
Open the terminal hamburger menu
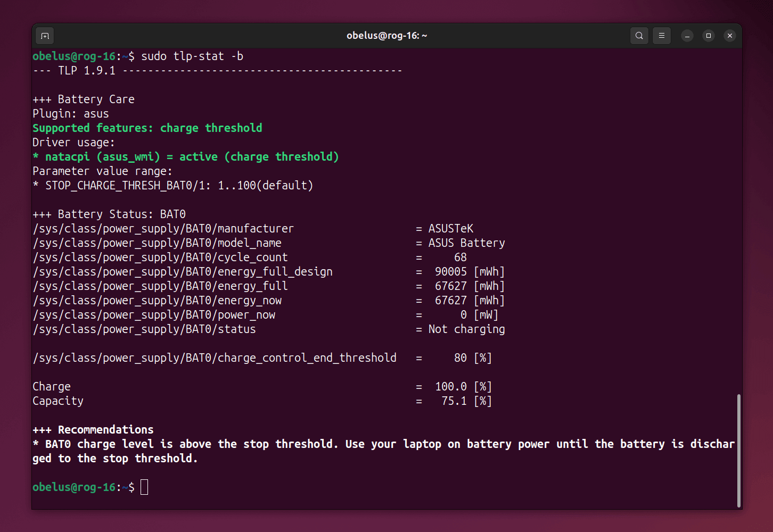pos(661,36)
